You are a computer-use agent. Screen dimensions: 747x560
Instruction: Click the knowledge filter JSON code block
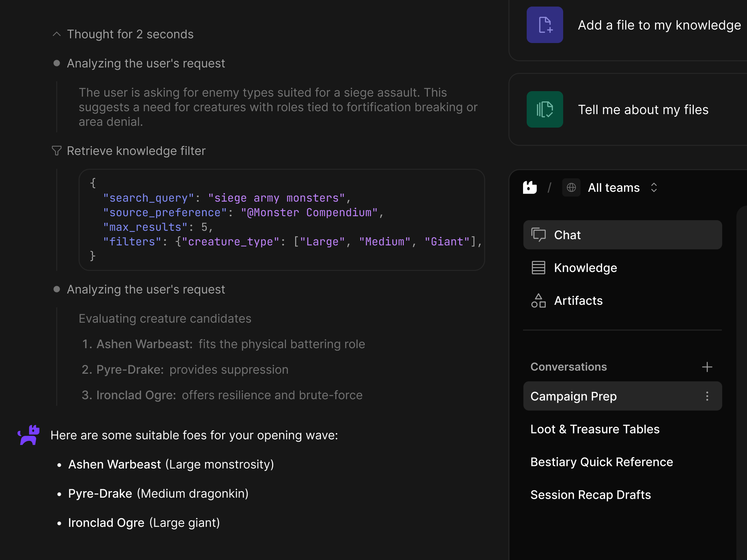point(281,220)
